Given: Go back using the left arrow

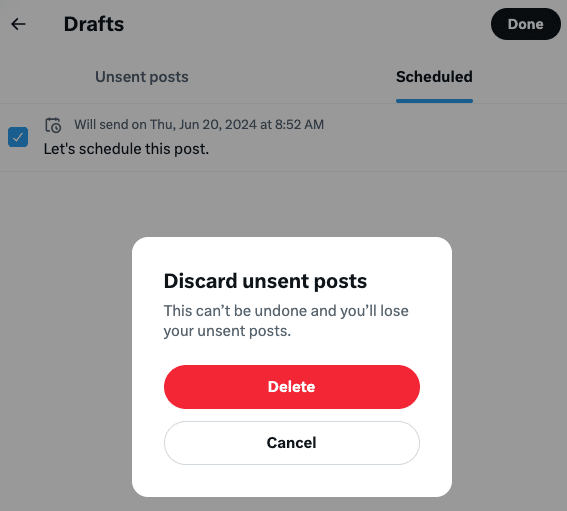Looking at the screenshot, I should coord(18,24).
